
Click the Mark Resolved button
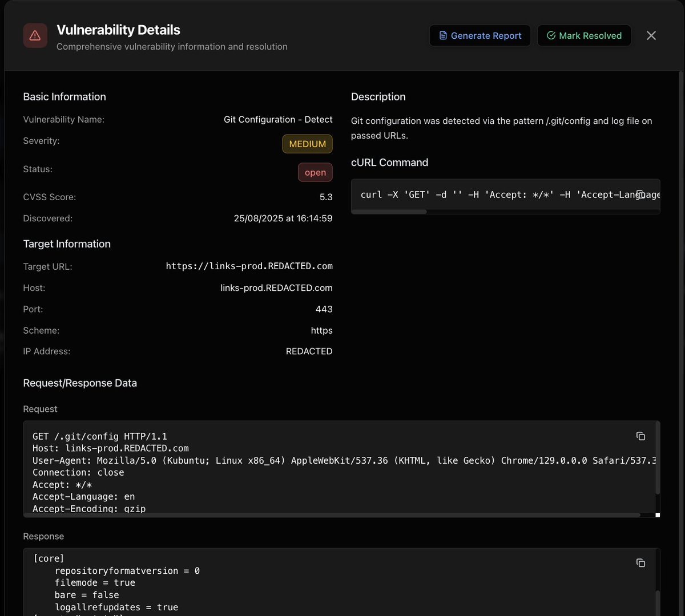click(584, 35)
